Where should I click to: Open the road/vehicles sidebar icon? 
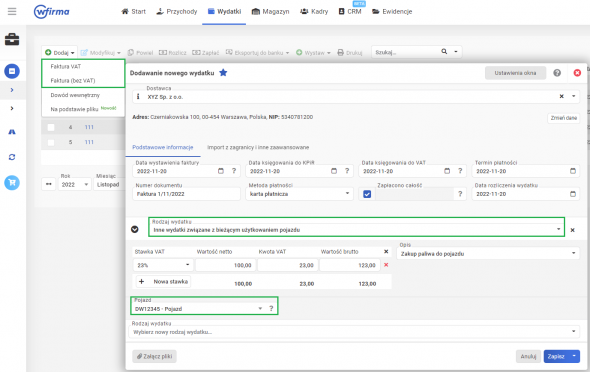pyautogui.click(x=12, y=132)
